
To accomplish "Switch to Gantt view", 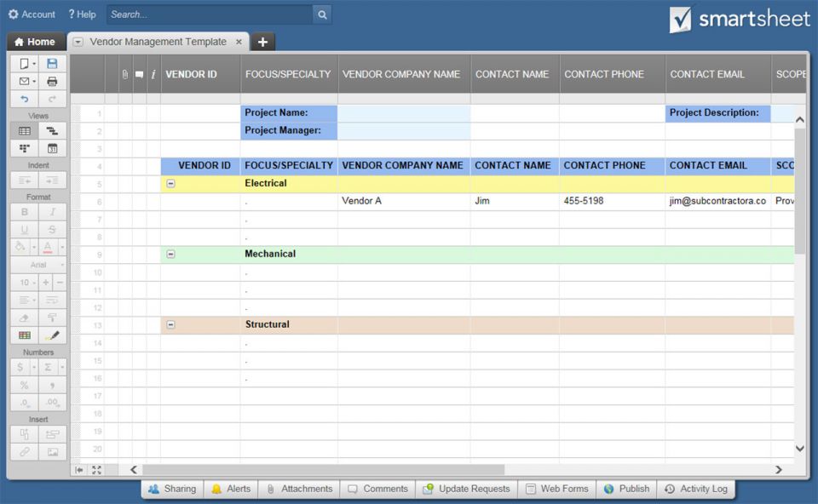I will [52, 131].
